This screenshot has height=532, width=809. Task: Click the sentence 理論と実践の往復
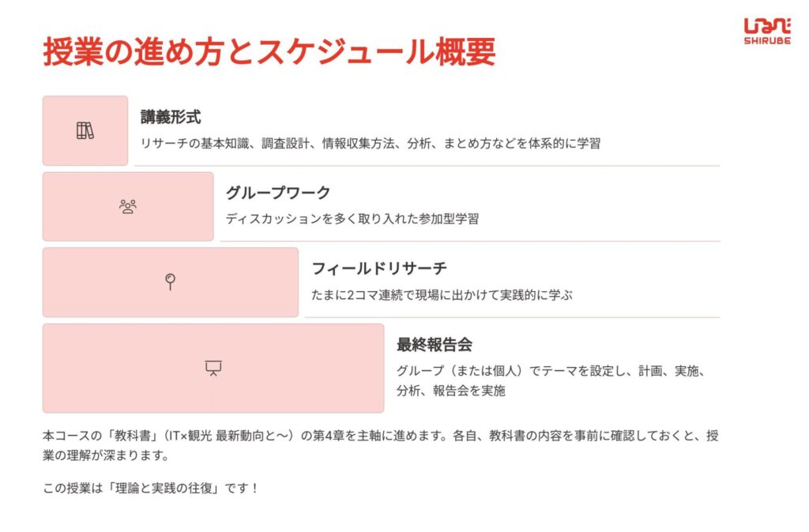click(150, 488)
